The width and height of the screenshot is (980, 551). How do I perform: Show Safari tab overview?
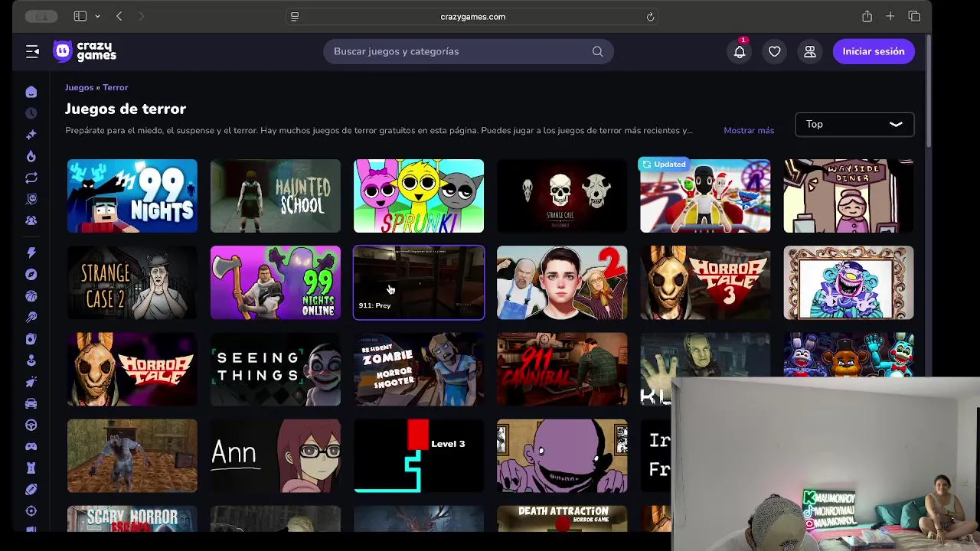tap(914, 16)
